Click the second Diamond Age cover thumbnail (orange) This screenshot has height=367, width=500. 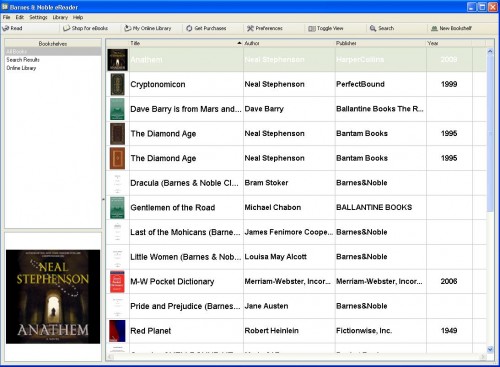(117, 158)
